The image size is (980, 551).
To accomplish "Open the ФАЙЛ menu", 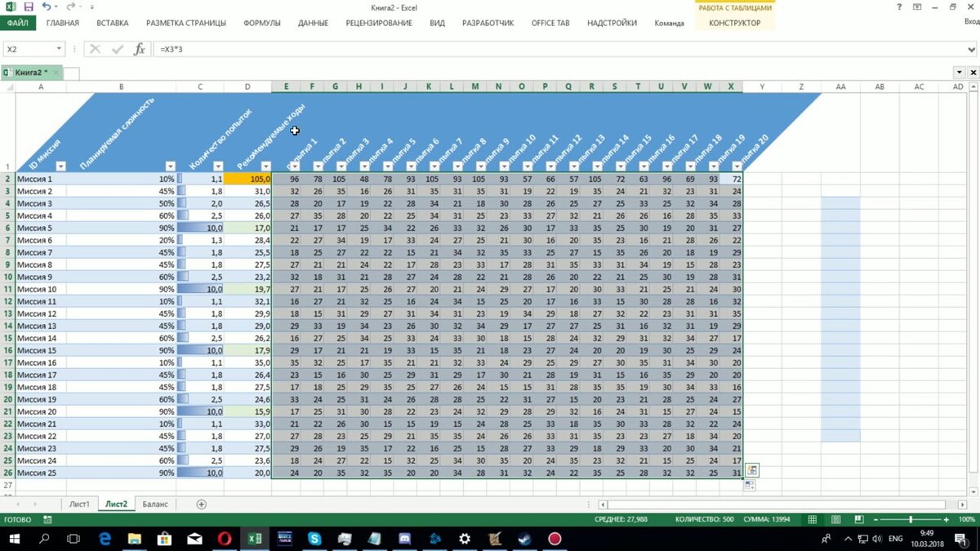I will pos(17,23).
